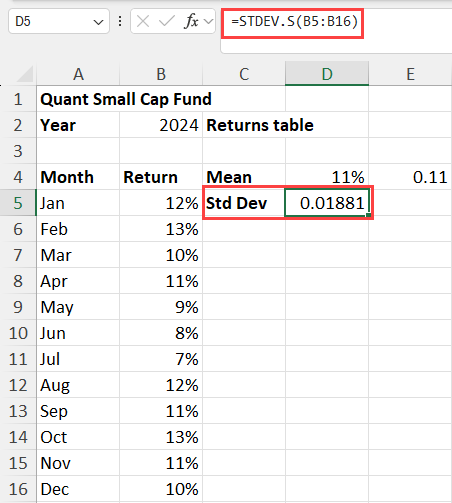This screenshot has width=452, height=503.
Task: Expand the dropdown beside the fx icon
Action: click(209, 22)
